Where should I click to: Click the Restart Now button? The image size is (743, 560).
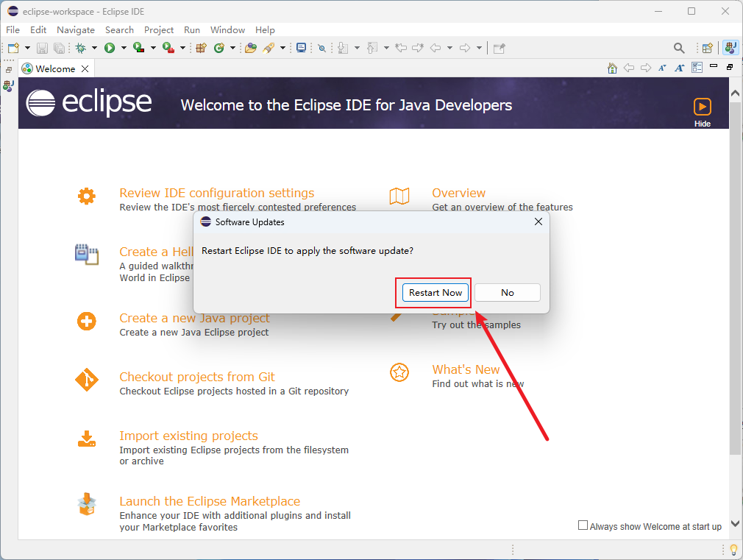click(x=436, y=293)
